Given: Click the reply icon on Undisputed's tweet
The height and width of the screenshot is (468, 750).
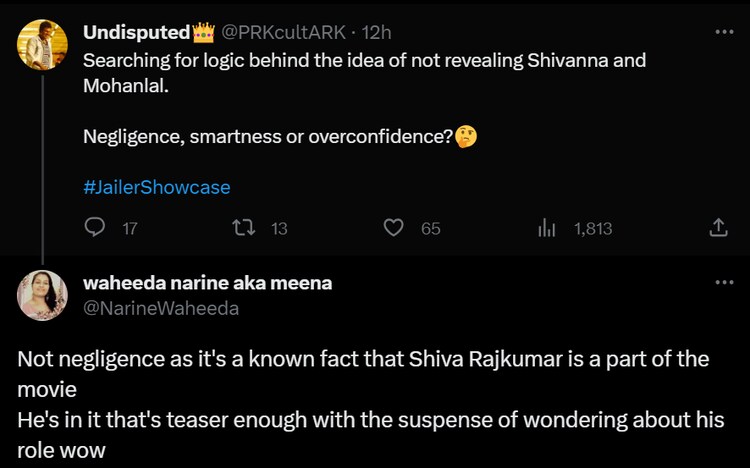Looking at the screenshot, I should coord(95,228).
